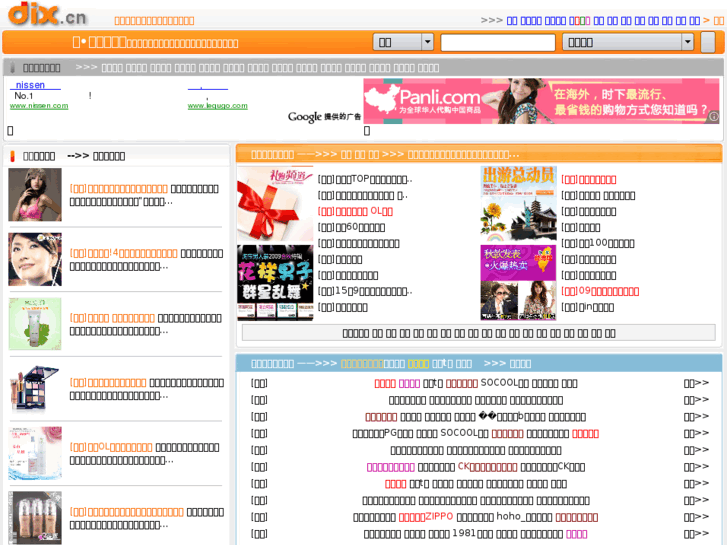The width and height of the screenshot is (727, 545).
Task: Click the red ZIPPO link
Action: (x=426, y=517)
